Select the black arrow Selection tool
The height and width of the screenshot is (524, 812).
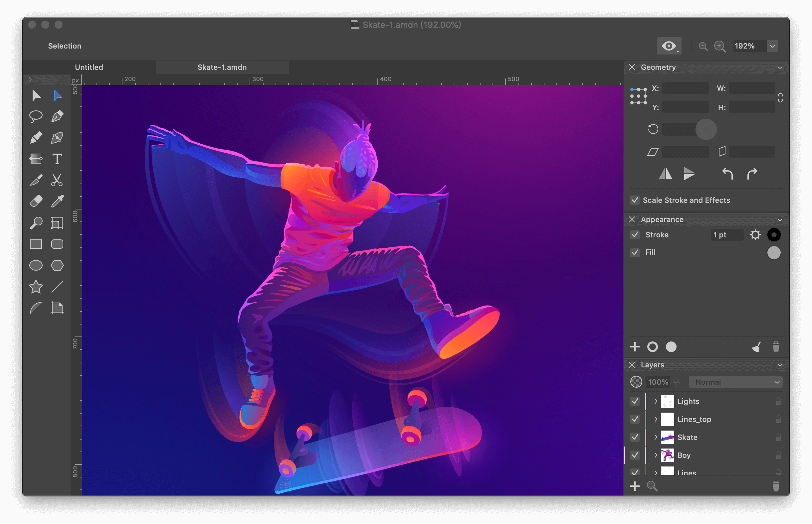(x=36, y=96)
